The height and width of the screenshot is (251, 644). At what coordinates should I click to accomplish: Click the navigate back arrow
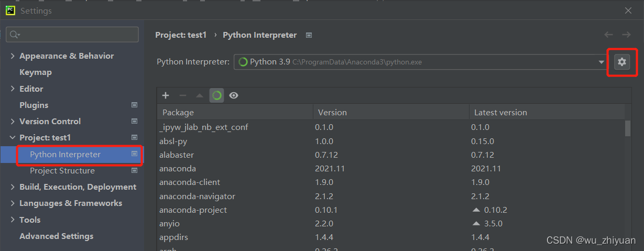pos(608,35)
